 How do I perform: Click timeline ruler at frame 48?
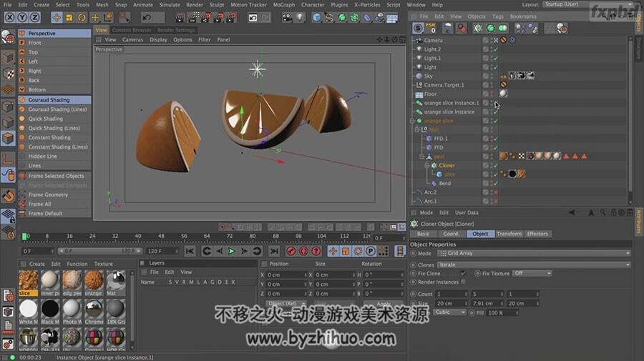pos(162,237)
